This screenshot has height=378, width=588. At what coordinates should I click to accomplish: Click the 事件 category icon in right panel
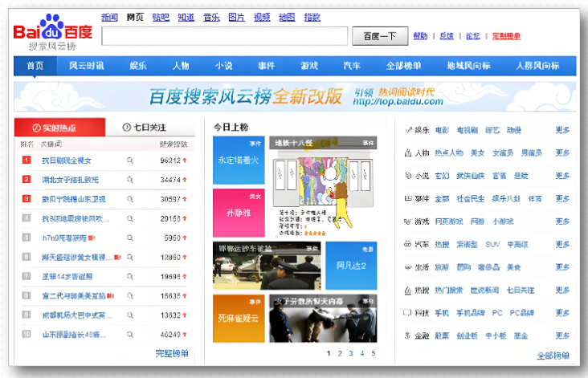point(408,198)
